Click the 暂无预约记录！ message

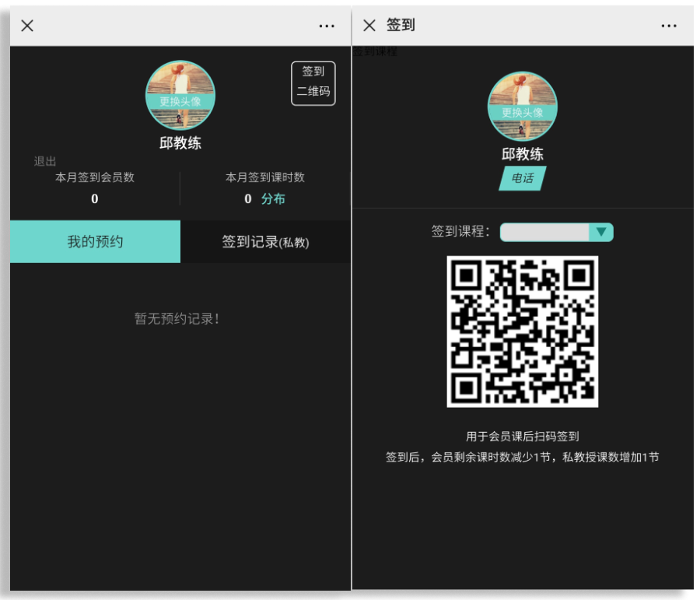[x=177, y=318]
